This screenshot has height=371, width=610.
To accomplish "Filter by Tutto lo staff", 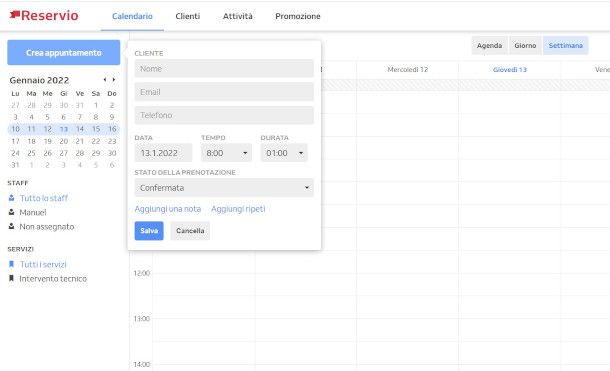I will coord(44,198).
